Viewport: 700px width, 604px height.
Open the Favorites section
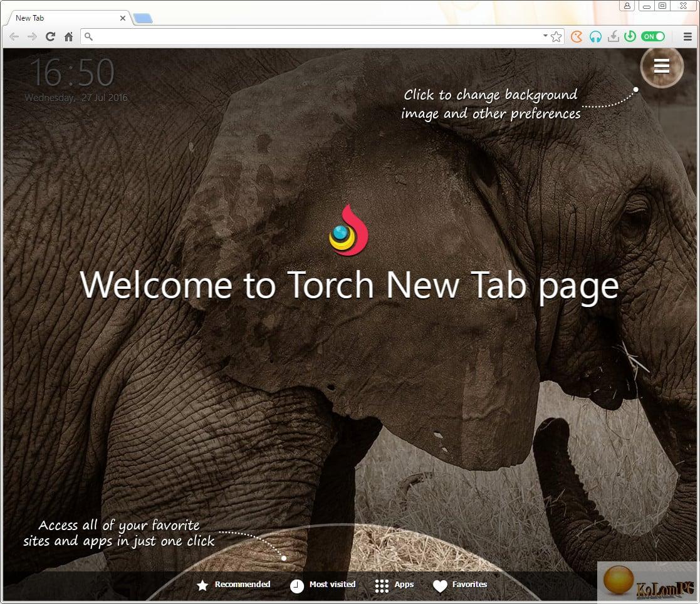460,585
